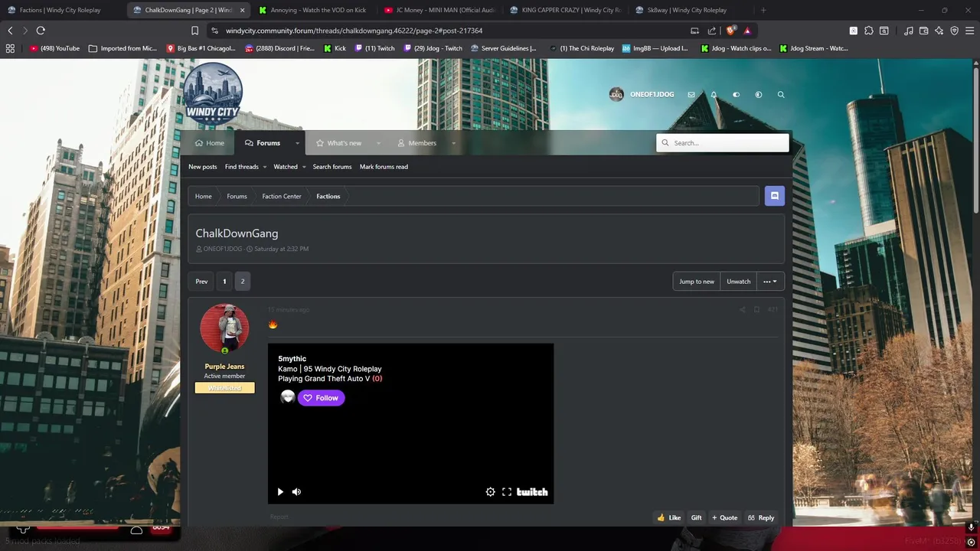Open the ONEOF1JDOG account avatar

pyautogui.click(x=616, y=94)
